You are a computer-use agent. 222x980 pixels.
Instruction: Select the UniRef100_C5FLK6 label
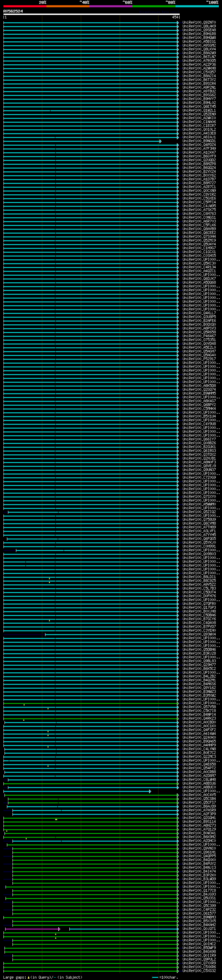[x=199, y=225]
